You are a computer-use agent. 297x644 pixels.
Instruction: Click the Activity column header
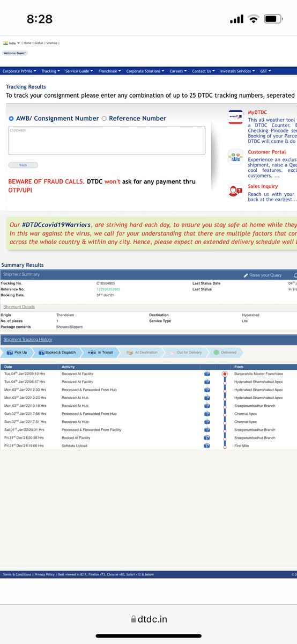point(68,367)
